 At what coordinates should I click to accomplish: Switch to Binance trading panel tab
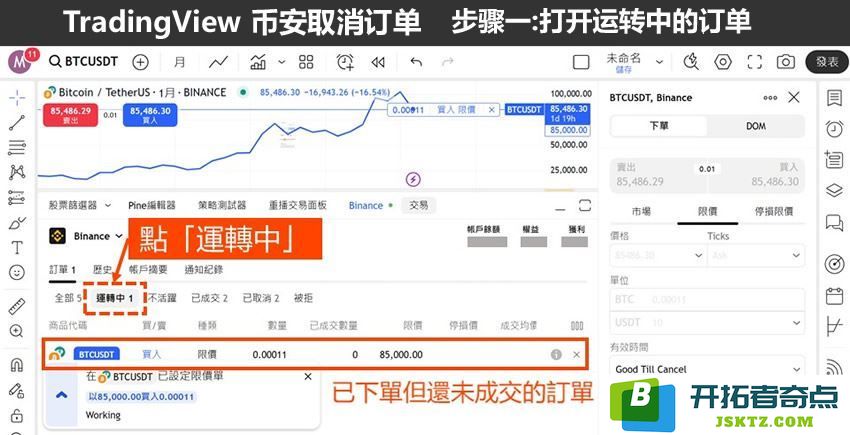point(370,205)
